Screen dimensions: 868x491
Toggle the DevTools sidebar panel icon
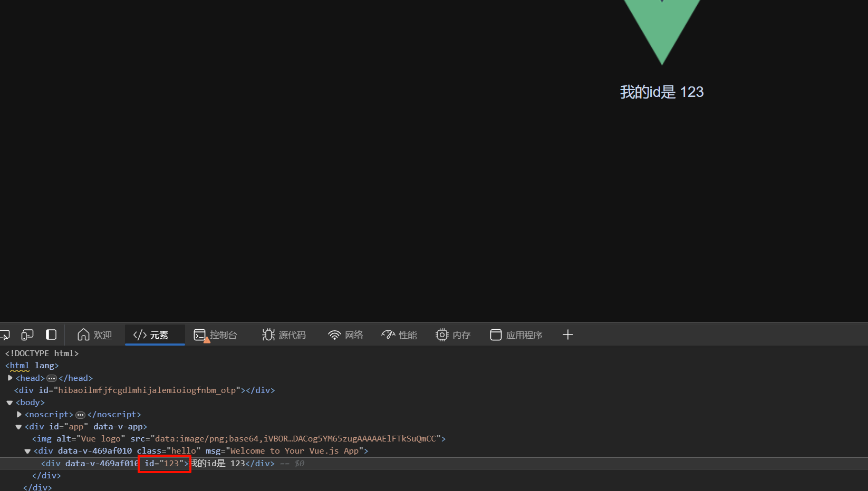(x=51, y=335)
